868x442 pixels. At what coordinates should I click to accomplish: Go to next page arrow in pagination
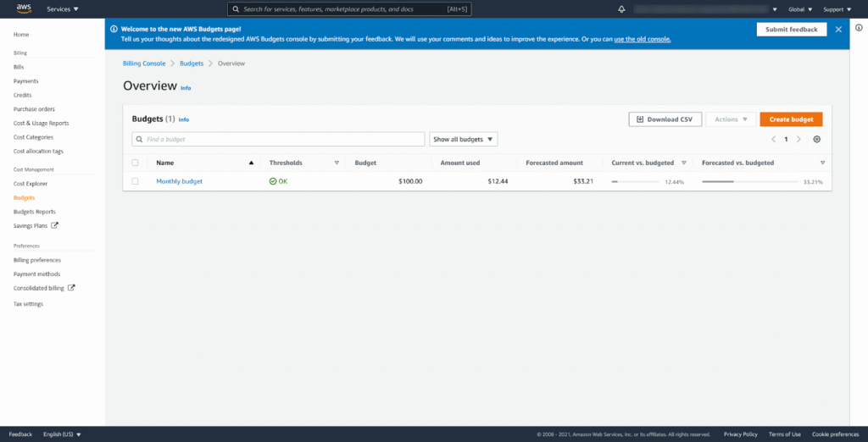pos(798,140)
